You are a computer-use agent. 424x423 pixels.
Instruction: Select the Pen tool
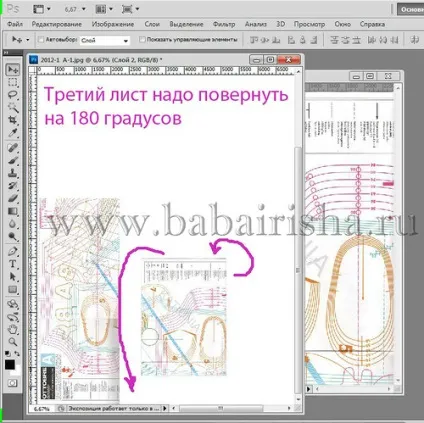pyautogui.click(x=13, y=251)
